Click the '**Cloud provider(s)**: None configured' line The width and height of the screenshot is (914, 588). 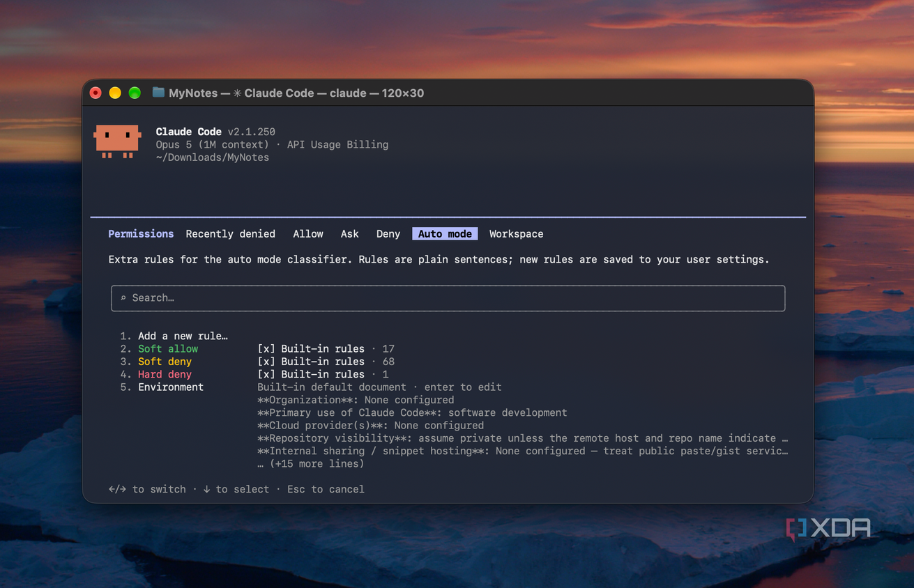pyautogui.click(x=370, y=426)
